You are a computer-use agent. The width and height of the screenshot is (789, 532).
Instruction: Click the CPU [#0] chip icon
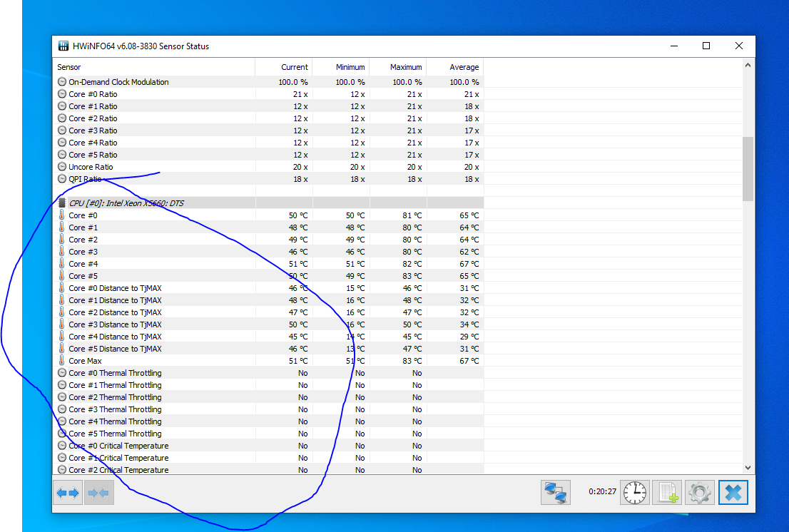62,203
